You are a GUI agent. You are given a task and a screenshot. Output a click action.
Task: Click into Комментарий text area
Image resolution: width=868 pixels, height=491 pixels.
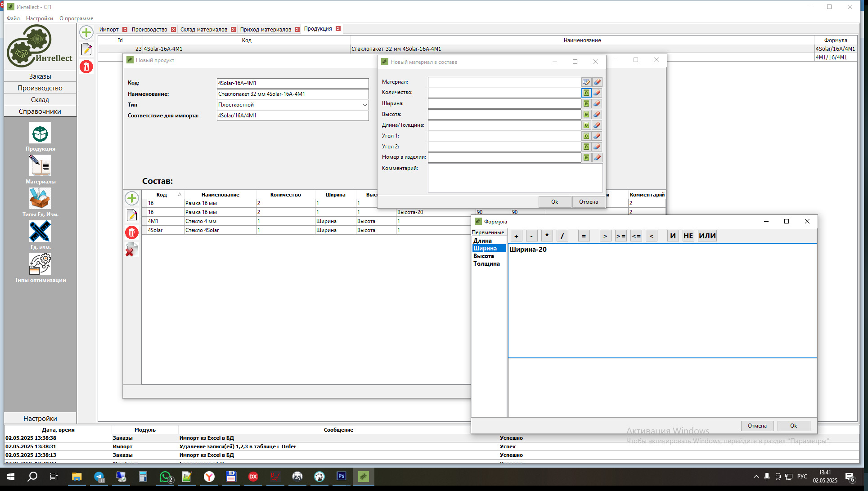coord(515,178)
